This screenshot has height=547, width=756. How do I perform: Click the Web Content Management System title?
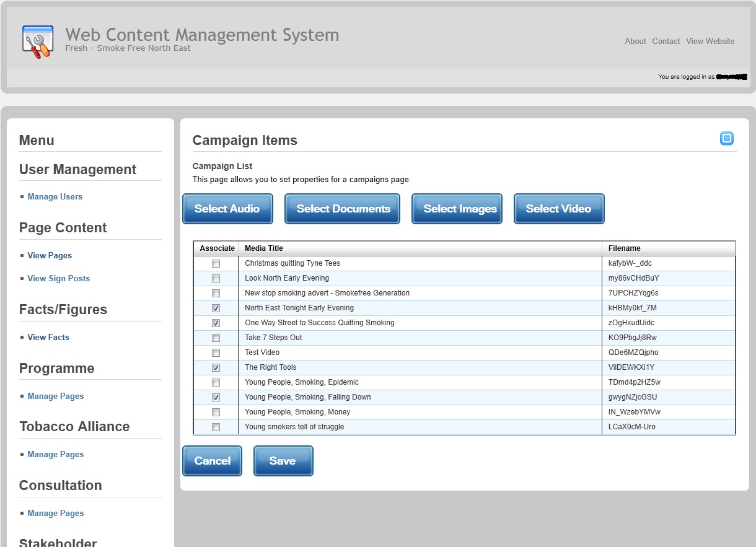[202, 35]
